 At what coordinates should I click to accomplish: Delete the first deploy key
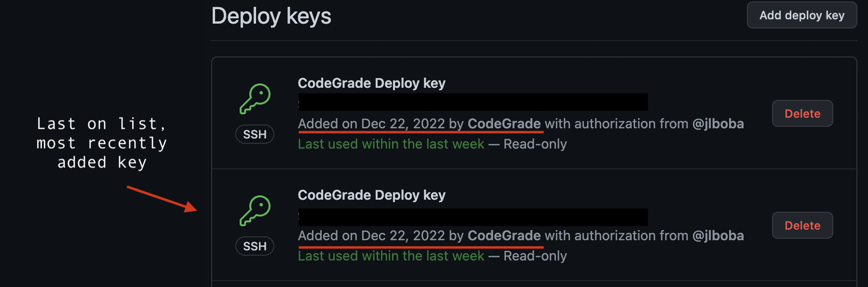[802, 113]
